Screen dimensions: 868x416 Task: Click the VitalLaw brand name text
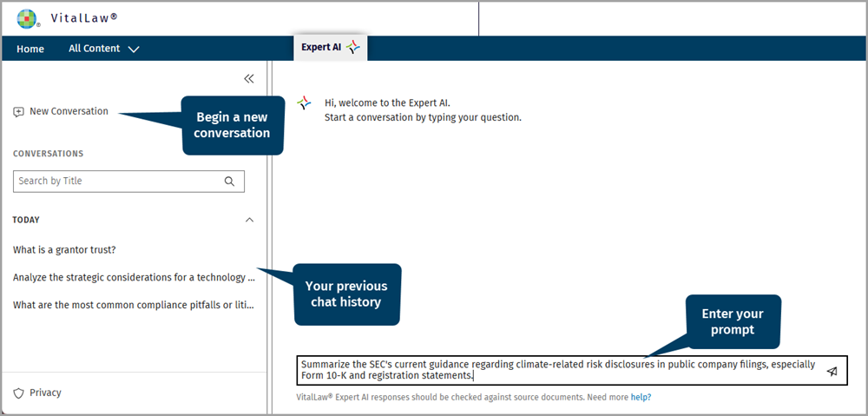pos(83,17)
